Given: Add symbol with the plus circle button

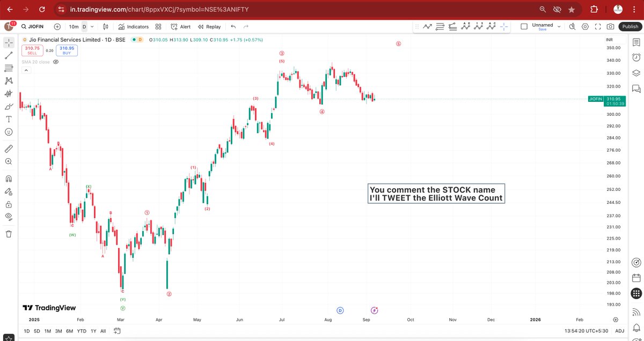Looking at the screenshot, I should (x=57, y=26).
